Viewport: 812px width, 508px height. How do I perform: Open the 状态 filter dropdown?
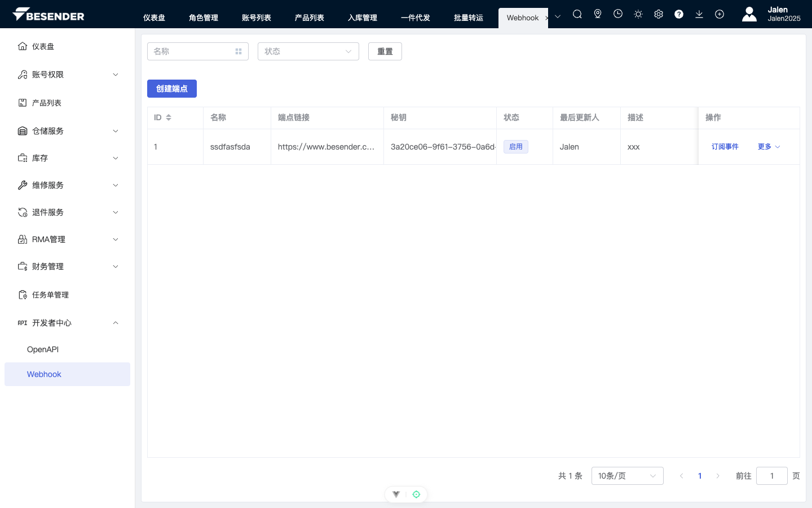click(308, 51)
